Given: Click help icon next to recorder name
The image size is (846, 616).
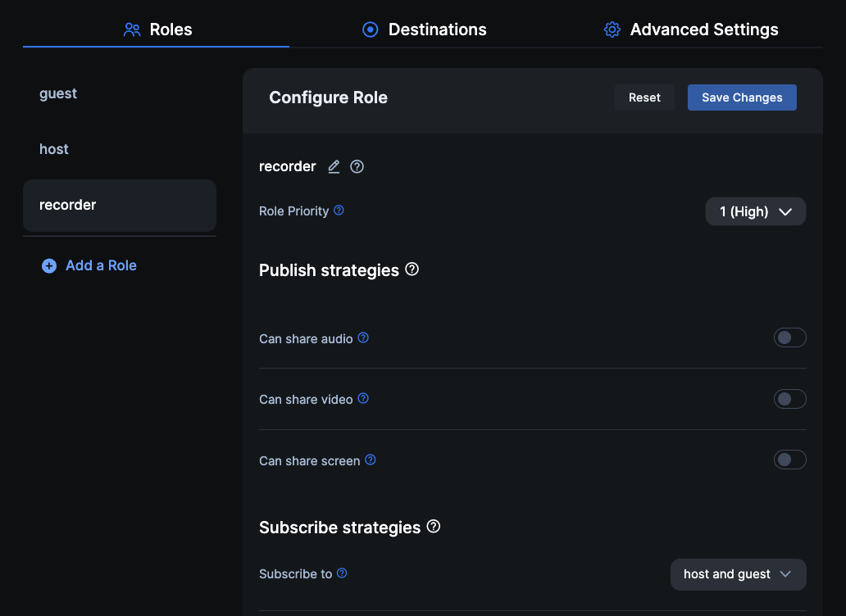Looking at the screenshot, I should pyautogui.click(x=357, y=166).
